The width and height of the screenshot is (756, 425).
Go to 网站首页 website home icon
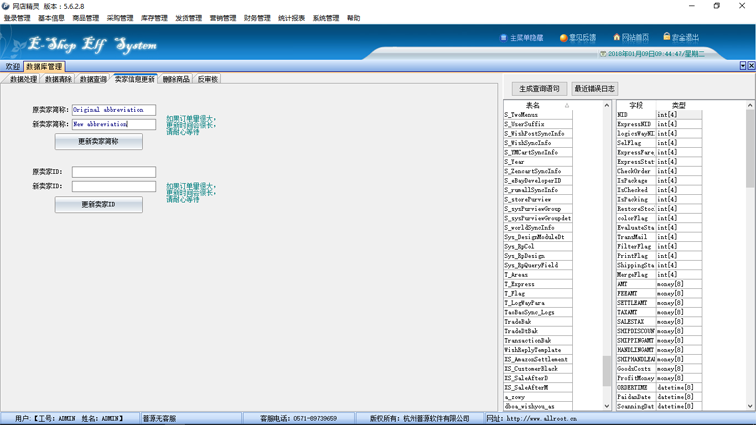coord(617,38)
